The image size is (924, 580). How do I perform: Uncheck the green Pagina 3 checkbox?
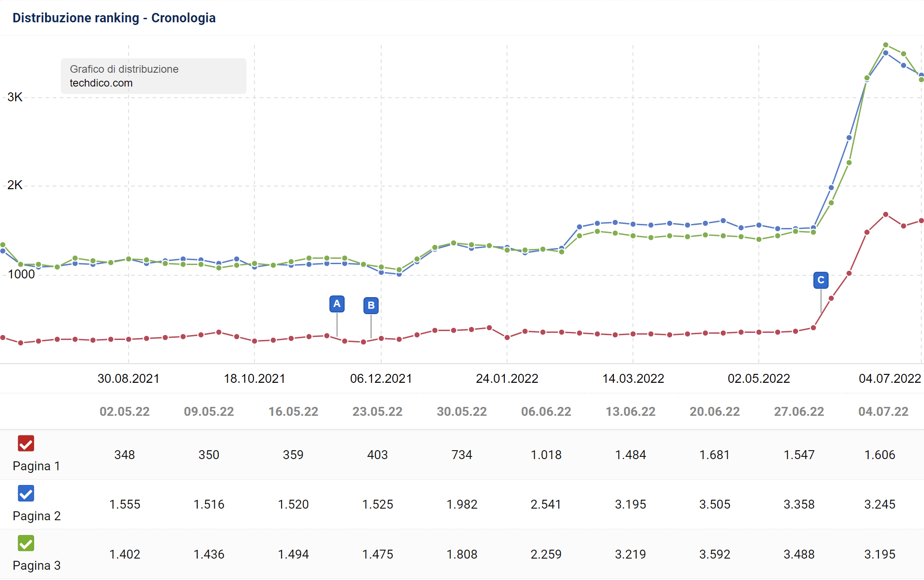tap(26, 543)
